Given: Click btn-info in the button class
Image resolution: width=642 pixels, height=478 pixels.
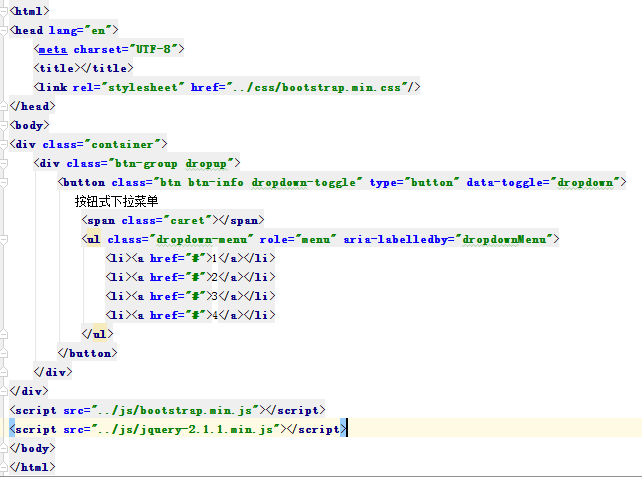Looking at the screenshot, I should point(216,182).
